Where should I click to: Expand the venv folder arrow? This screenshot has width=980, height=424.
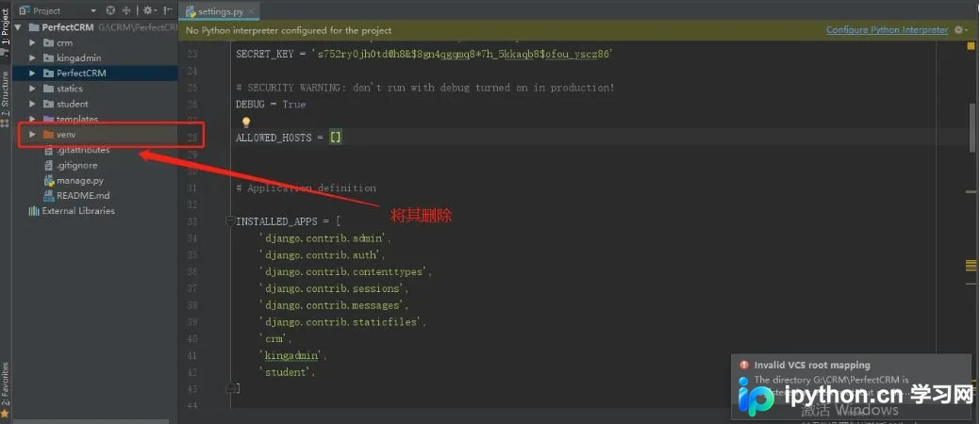32,134
